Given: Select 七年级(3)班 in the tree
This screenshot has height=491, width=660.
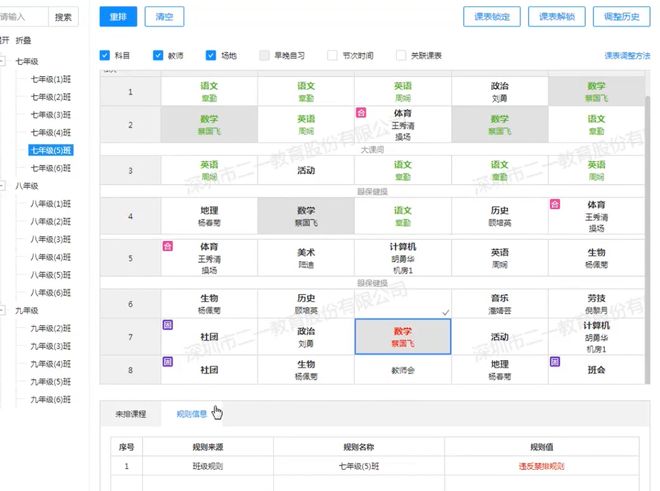Looking at the screenshot, I should (x=51, y=115).
